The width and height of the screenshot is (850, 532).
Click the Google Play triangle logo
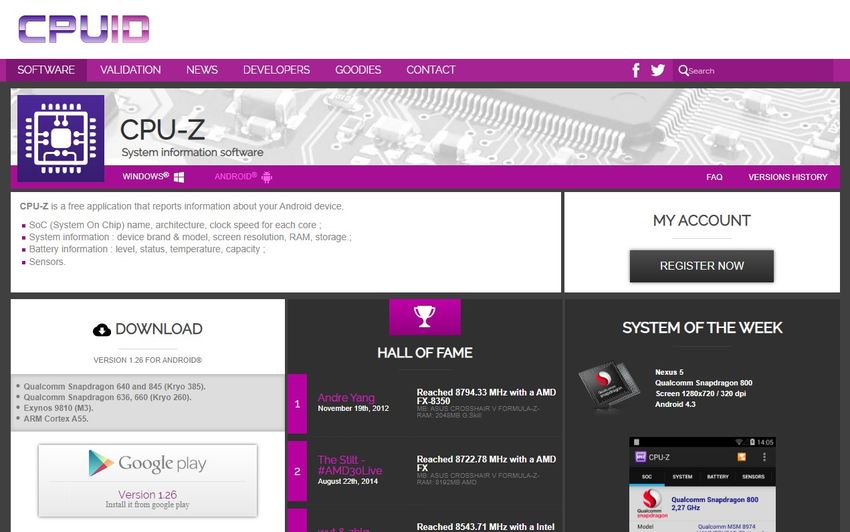pos(101,463)
